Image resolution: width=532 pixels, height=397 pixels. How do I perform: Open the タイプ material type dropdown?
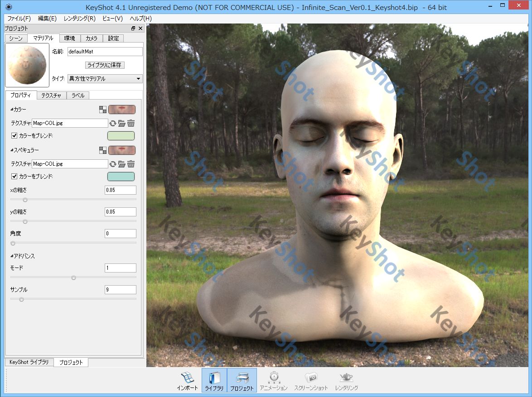(x=105, y=79)
